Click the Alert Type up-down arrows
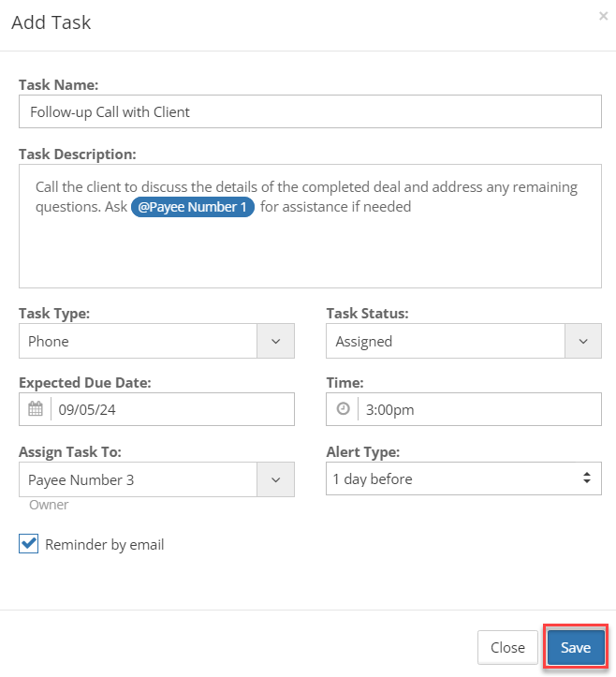The width and height of the screenshot is (616, 677). [587, 478]
